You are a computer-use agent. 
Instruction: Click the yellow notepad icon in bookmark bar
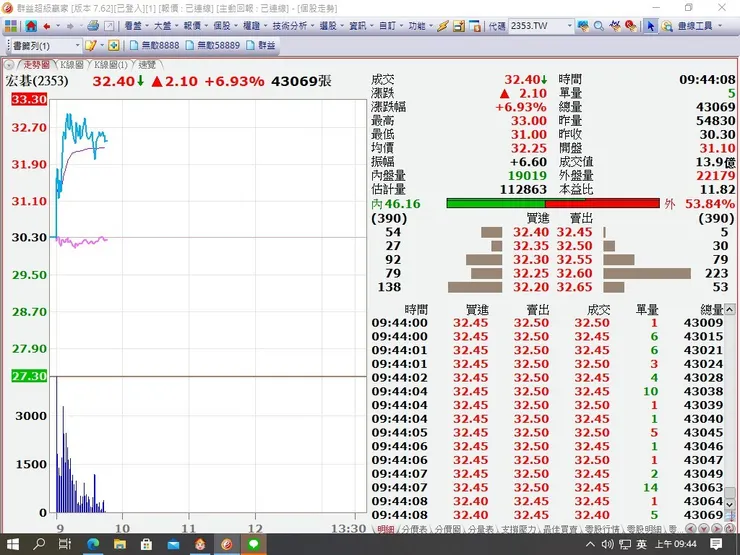tap(90, 45)
